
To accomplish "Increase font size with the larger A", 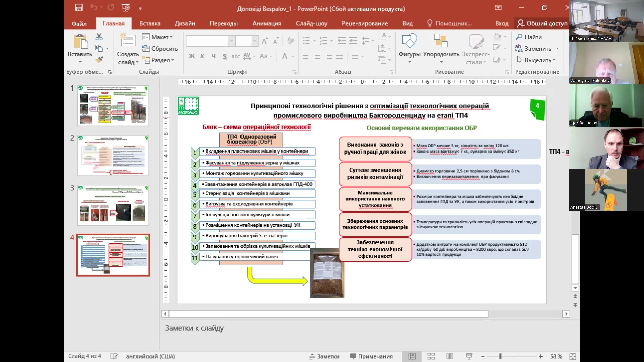I will (265, 41).
